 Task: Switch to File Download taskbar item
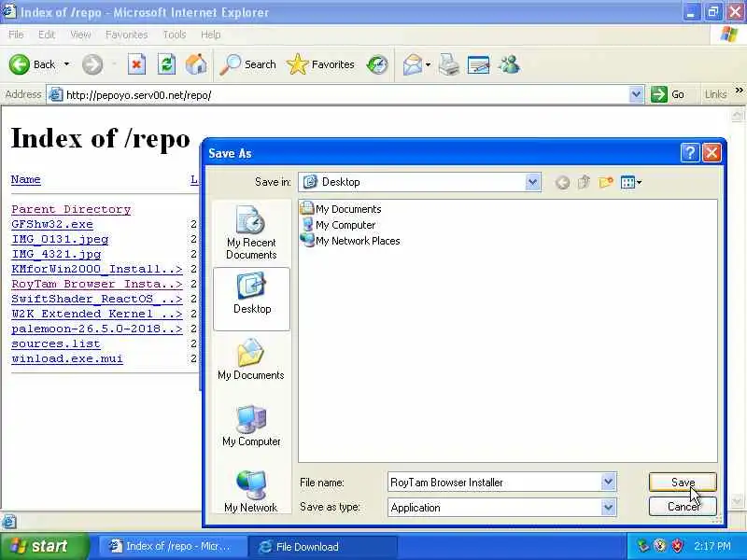[322, 547]
